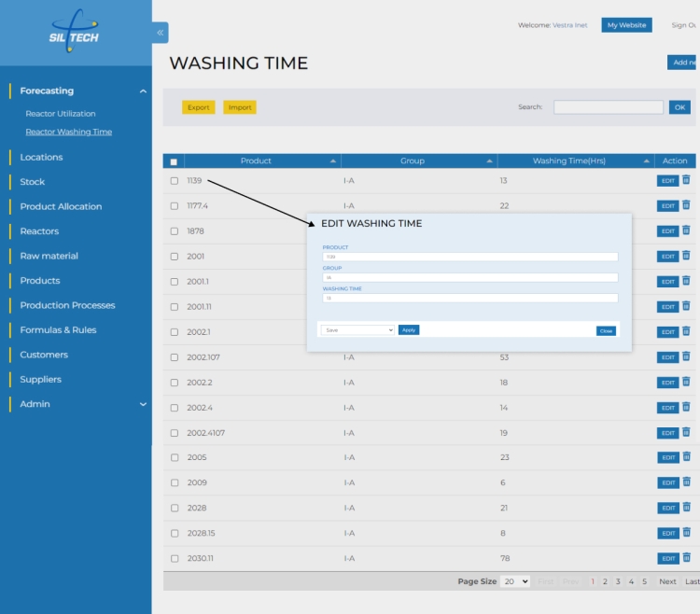700x614 pixels.
Task: Toggle the select-all checkbox in table header
Action: click(x=174, y=161)
